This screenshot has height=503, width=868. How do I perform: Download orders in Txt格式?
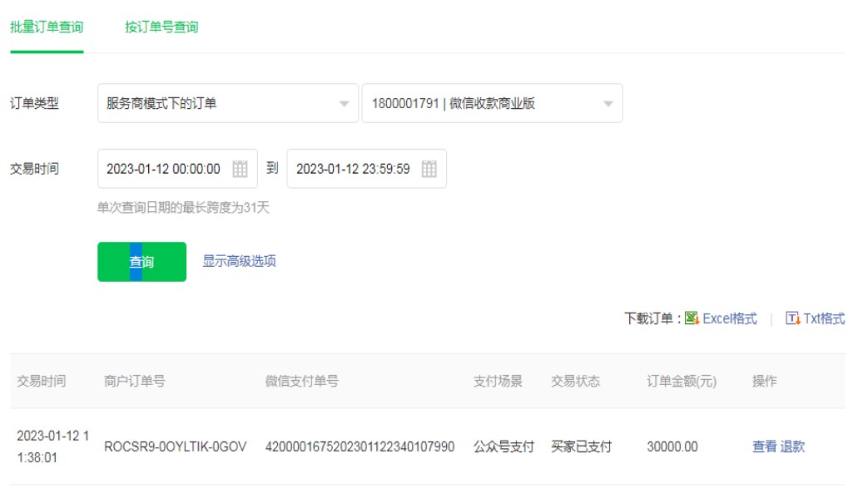tap(824, 319)
